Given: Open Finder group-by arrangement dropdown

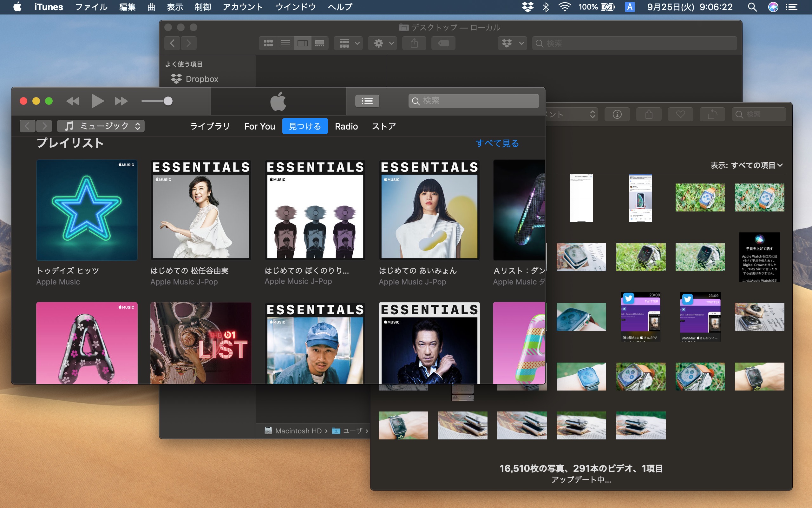Looking at the screenshot, I should pyautogui.click(x=349, y=43).
